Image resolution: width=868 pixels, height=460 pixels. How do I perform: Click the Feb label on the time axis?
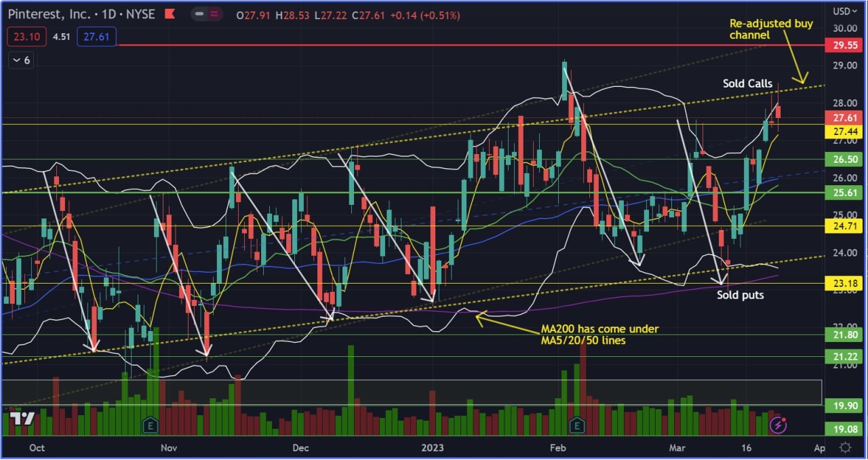(x=557, y=448)
